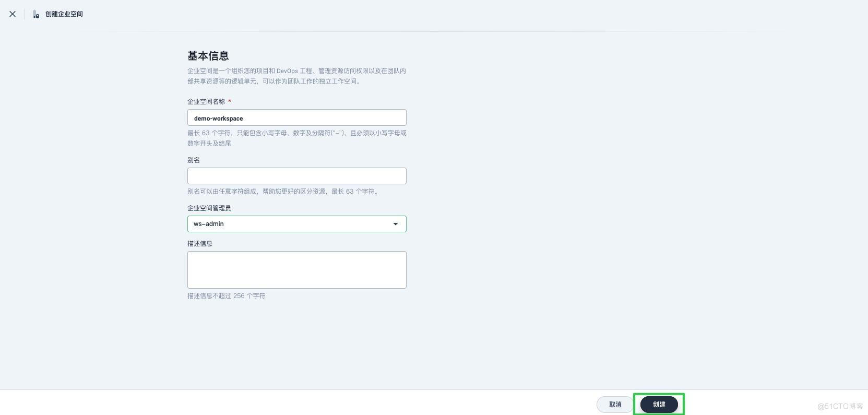Click the workspace building icon in header
Screen dimensions: 868x415
click(x=36, y=14)
